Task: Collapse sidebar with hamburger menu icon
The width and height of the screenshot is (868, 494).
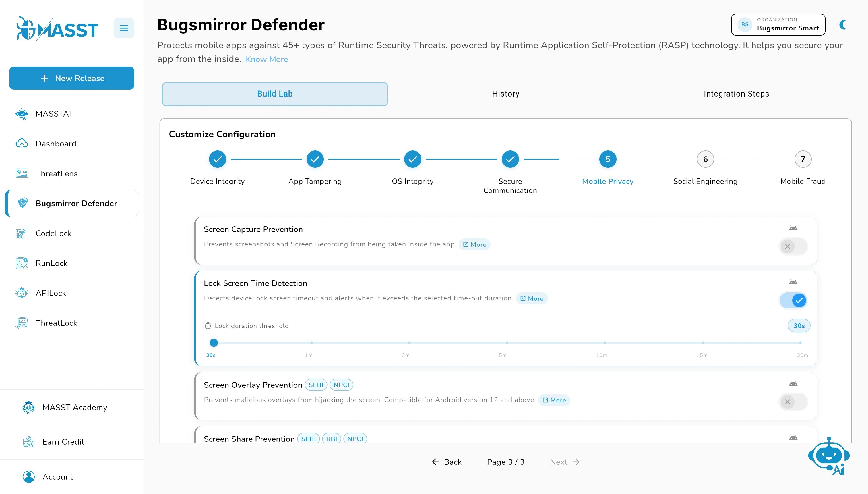Action: (x=124, y=28)
